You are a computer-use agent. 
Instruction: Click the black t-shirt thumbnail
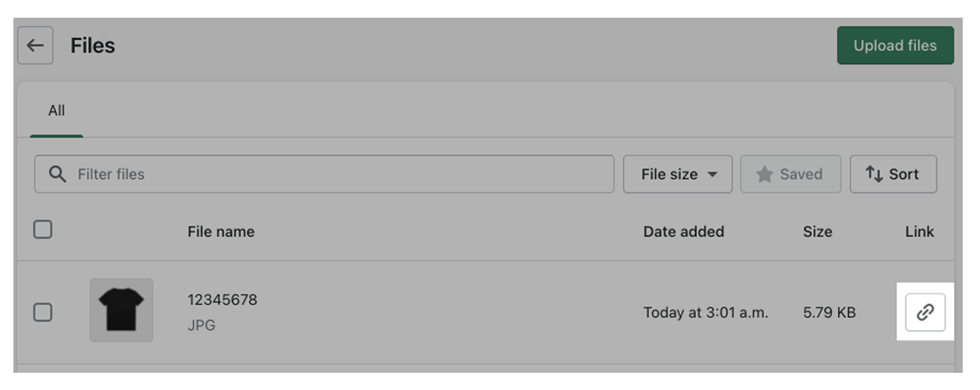(121, 310)
